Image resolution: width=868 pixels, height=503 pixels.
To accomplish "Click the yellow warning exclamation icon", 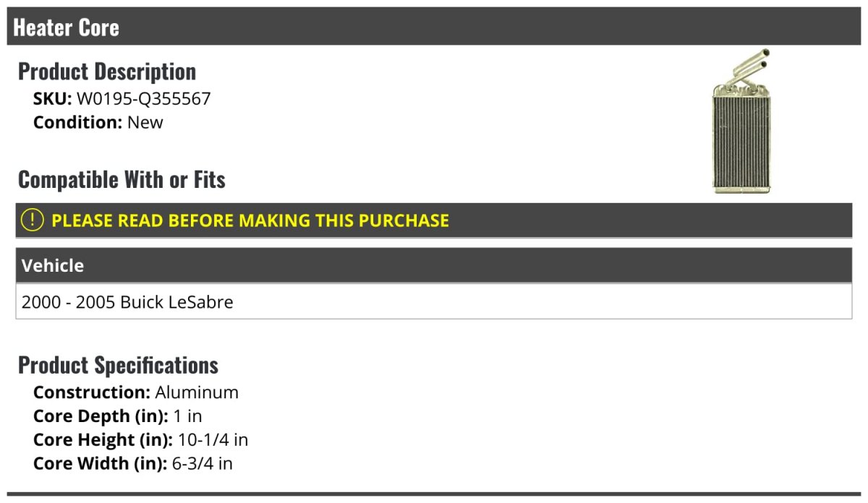I will click(33, 220).
